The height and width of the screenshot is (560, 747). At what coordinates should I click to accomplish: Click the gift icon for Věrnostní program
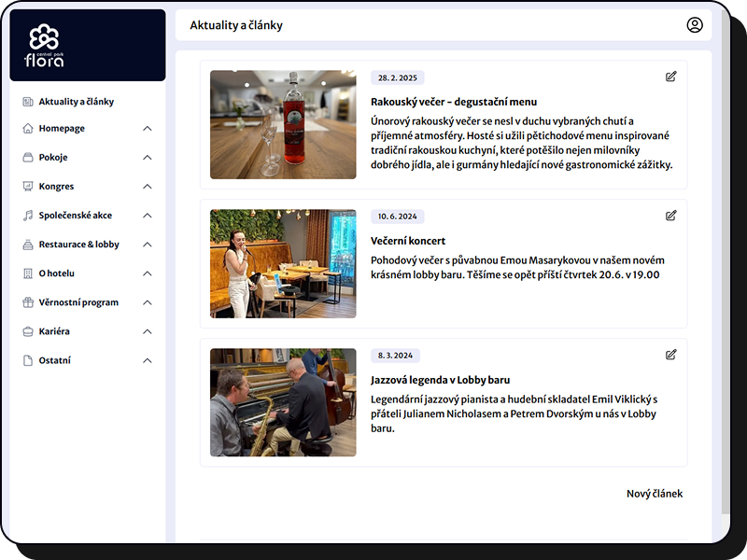coord(28,302)
